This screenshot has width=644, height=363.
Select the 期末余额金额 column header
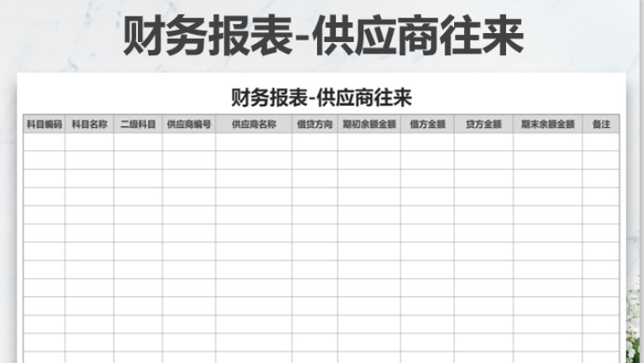tap(548, 124)
